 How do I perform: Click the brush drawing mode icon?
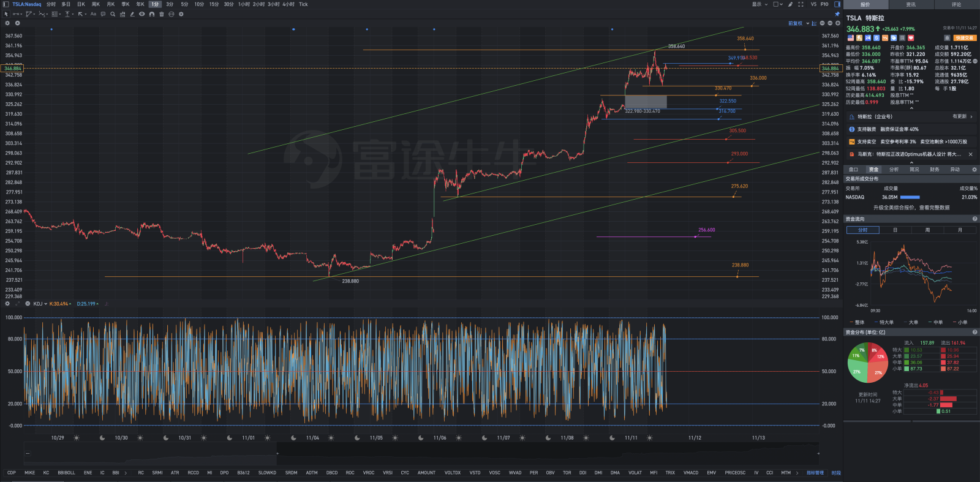pos(790,4)
